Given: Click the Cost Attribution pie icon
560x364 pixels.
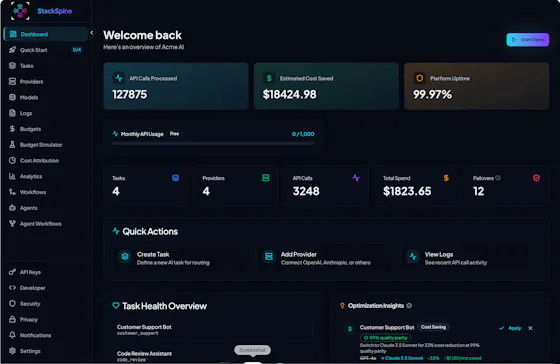Looking at the screenshot, I should pos(12,160).
